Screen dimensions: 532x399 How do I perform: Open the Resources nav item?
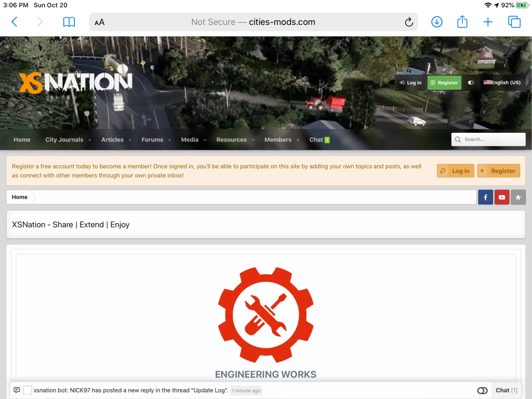231,140
